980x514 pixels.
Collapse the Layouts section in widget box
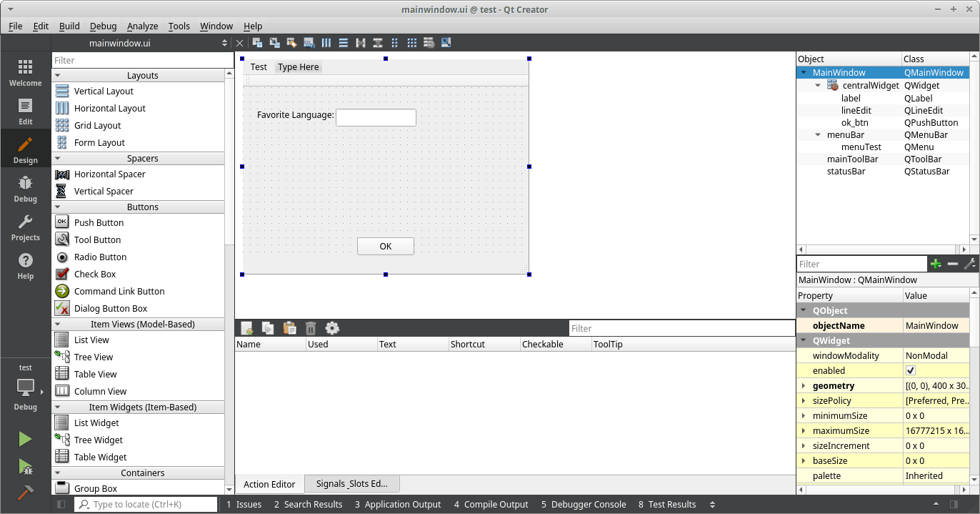coord(59,75)
